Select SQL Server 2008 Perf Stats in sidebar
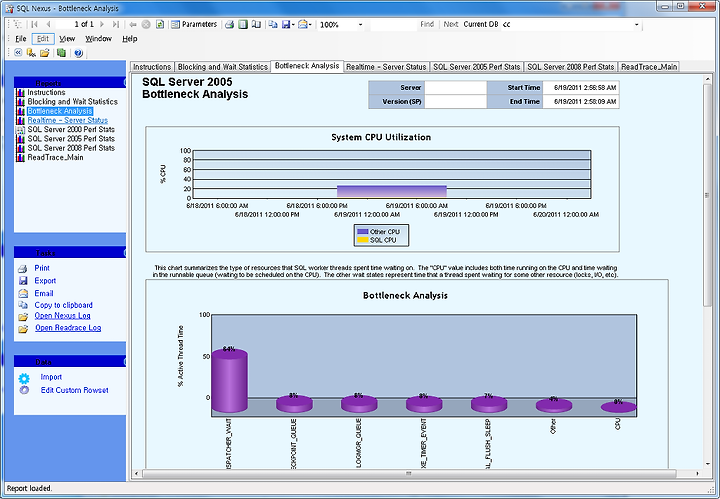720x499 pixels. point(71,148)
